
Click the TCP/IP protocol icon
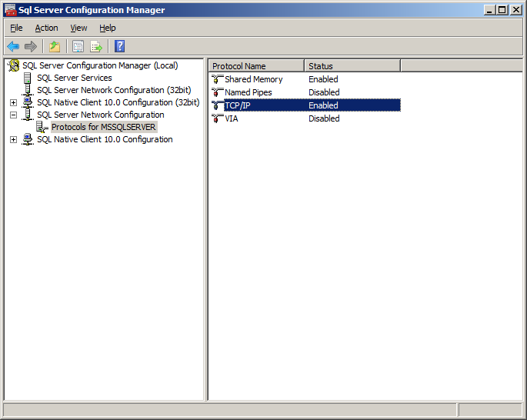(218, 105)
